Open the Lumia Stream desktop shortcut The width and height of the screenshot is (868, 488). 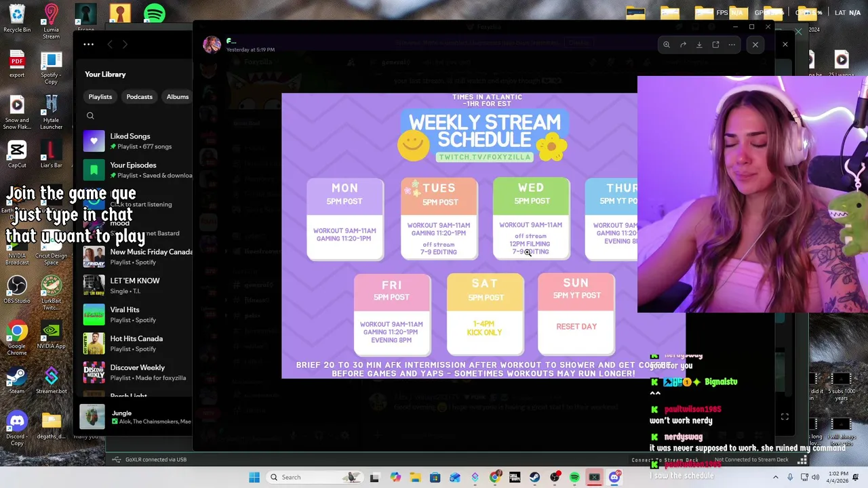tap(51, 22)
